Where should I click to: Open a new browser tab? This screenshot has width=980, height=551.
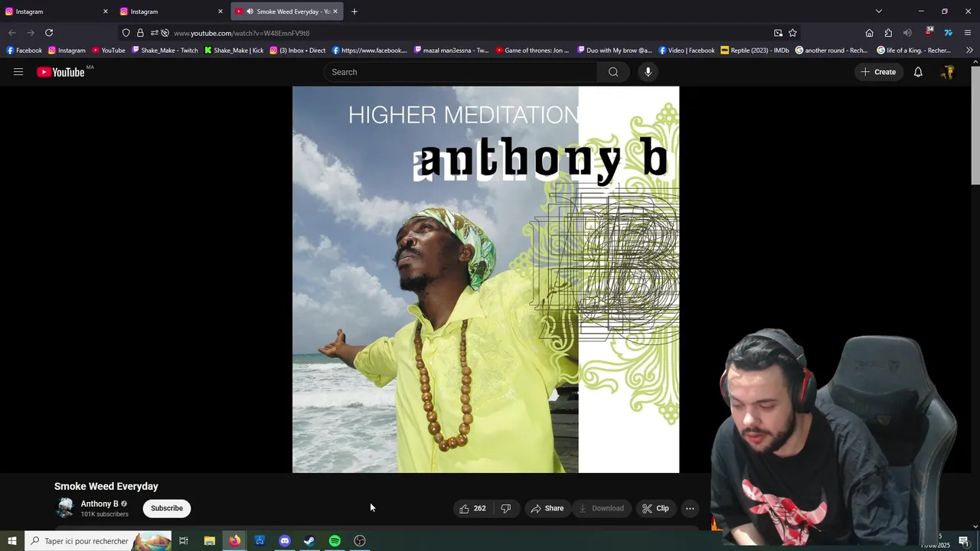[354, 11]
